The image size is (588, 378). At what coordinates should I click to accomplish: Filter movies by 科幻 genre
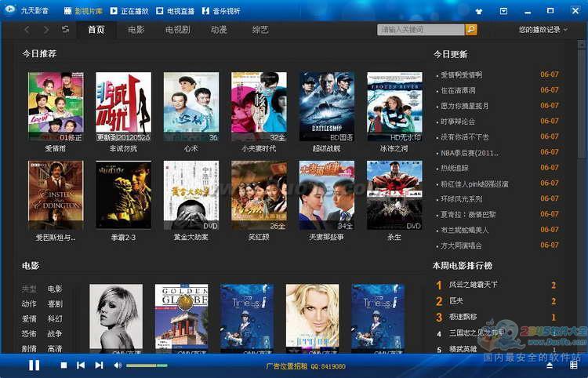pos(55,318)
